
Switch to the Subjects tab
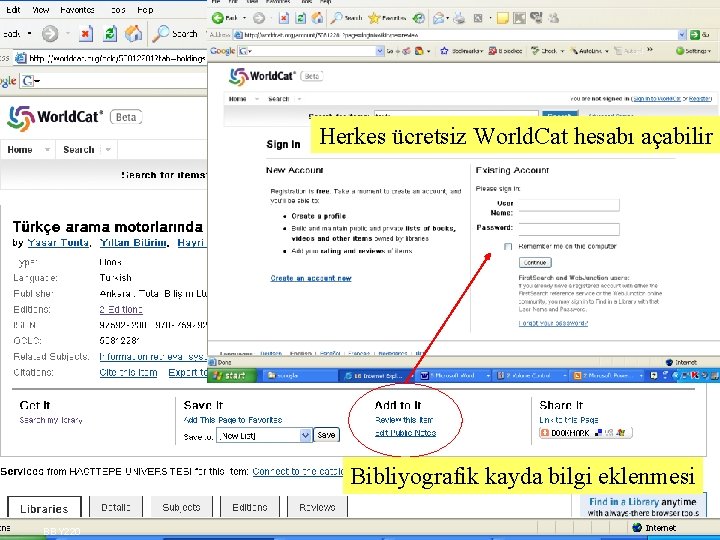pyautogui.click(x=181, y=507)
